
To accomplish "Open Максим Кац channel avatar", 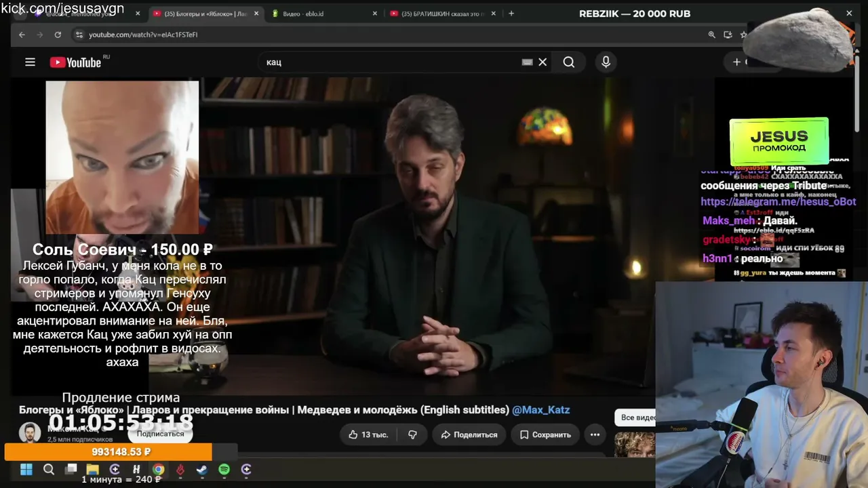I will pyautogui.click(x=29, y=433).
